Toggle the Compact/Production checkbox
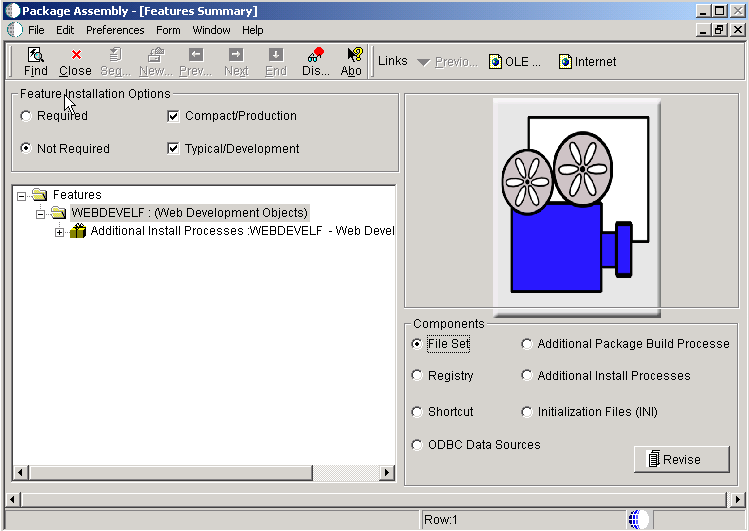749x531 pixels. [x=173, y=116]
